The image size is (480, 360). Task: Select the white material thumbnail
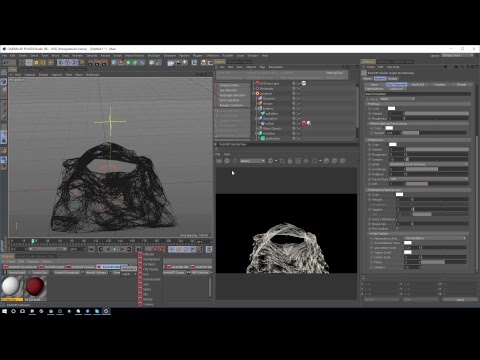point(11,287)
